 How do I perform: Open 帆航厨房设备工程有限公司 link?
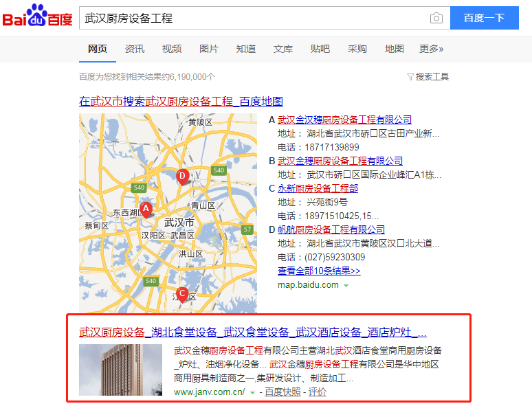331,229
